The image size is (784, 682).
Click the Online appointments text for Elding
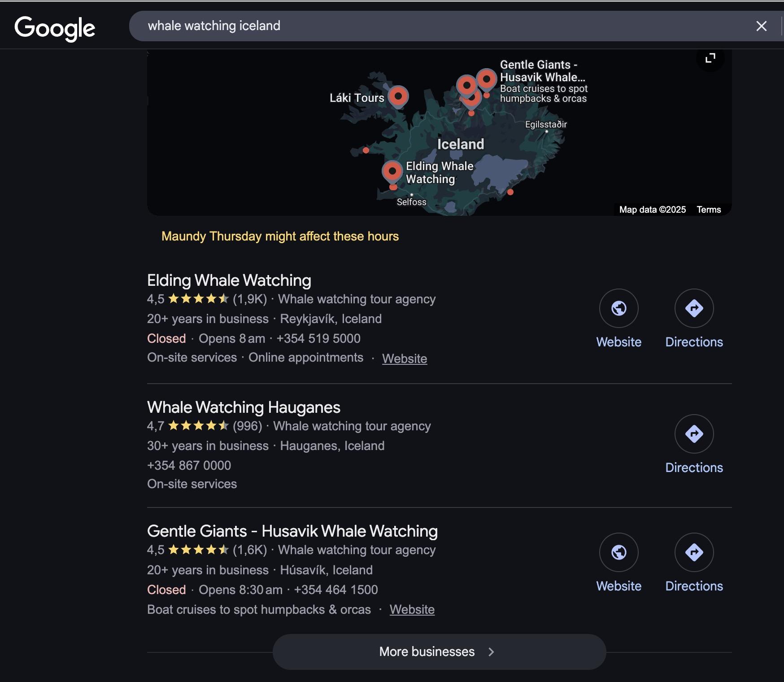point(306,358)
